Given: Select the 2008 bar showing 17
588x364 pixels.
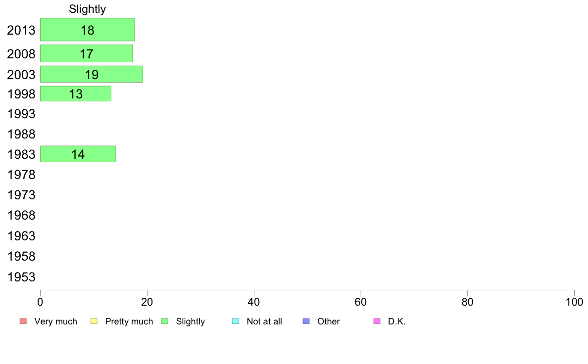Looking at the screenshot, I should (x=86, y=53).
